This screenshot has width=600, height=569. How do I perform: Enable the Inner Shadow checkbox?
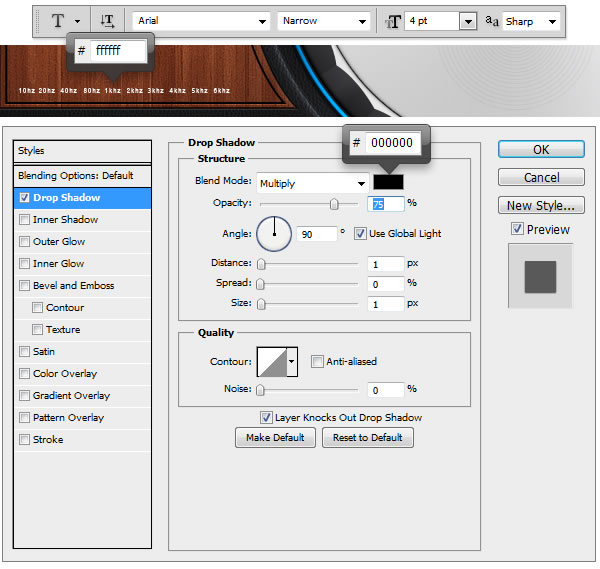(x=24, y=220)
